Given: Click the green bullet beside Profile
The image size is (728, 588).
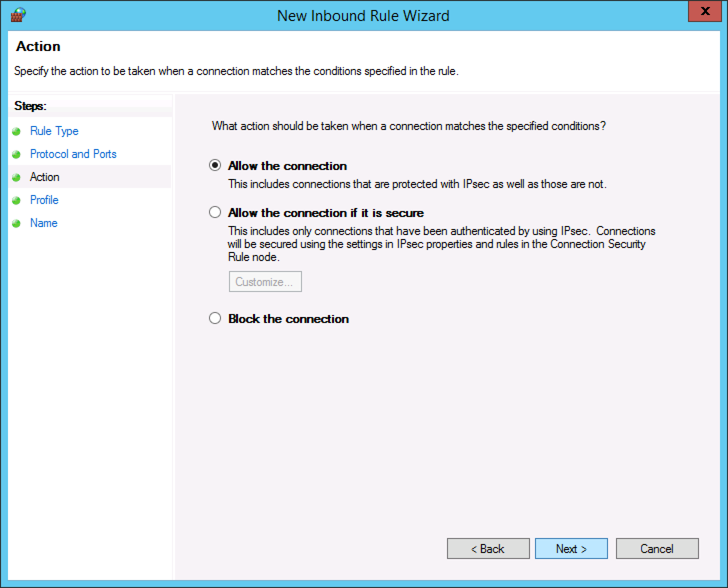Looking at the screenshot, I should click(16, 200).
